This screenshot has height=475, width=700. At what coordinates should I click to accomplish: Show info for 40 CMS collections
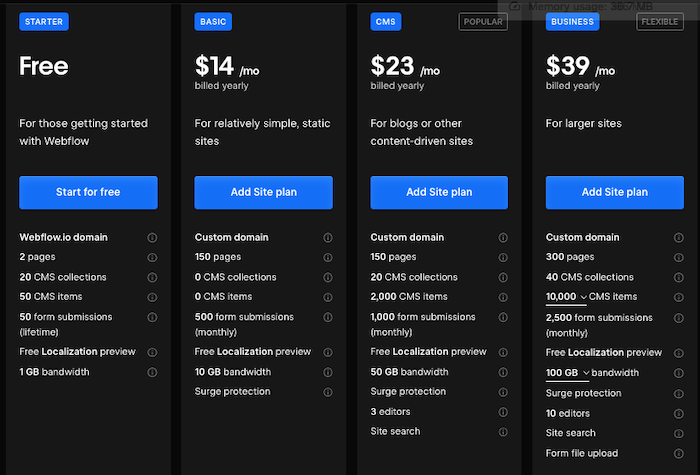[x=679, y=277]
